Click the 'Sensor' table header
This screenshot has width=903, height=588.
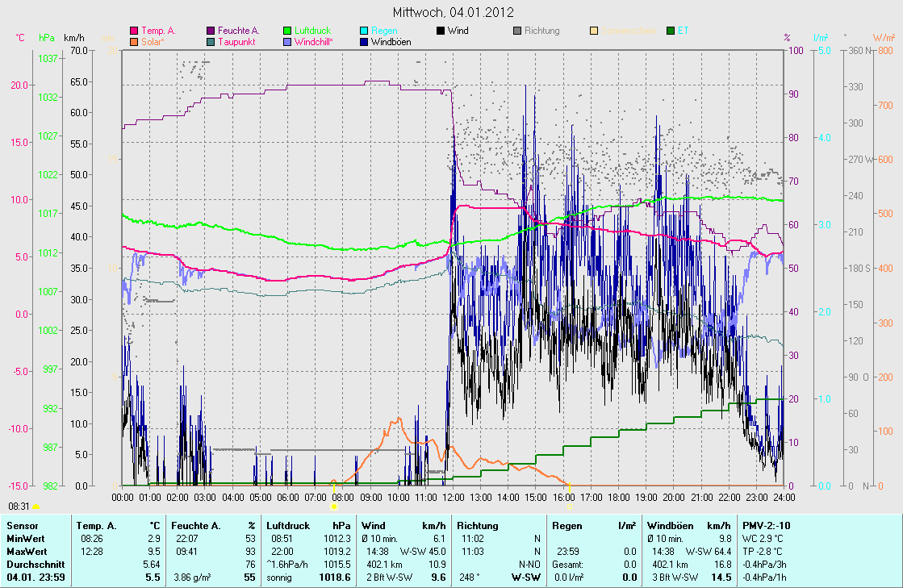(x=23, y=526)
